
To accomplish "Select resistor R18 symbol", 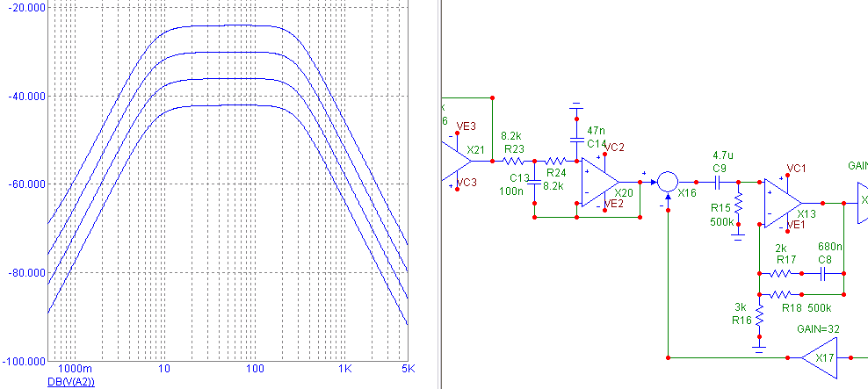I will 780,294.
